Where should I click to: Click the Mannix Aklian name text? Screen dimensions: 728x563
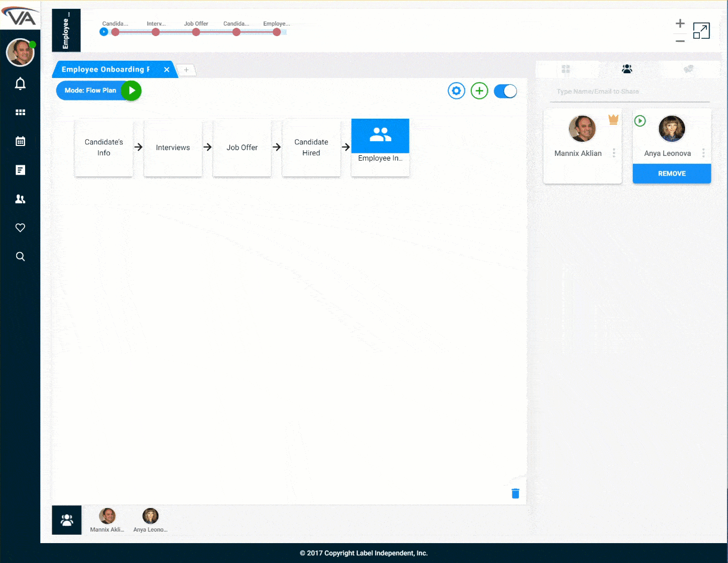[x=578, y=153]
